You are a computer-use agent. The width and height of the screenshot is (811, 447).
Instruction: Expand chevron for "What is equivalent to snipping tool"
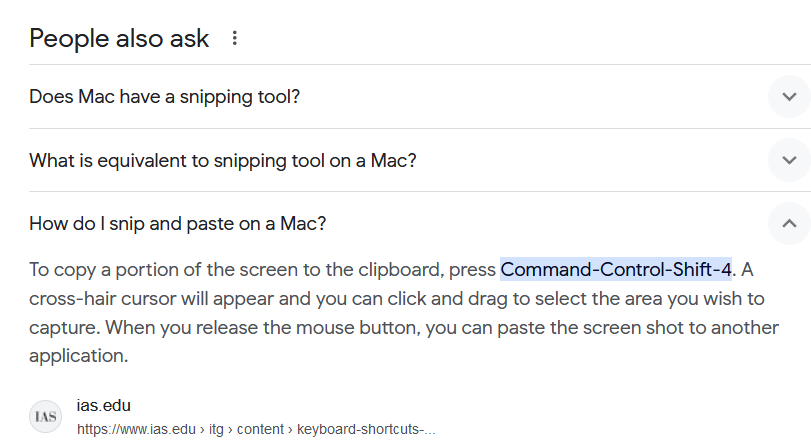[789, 160]
